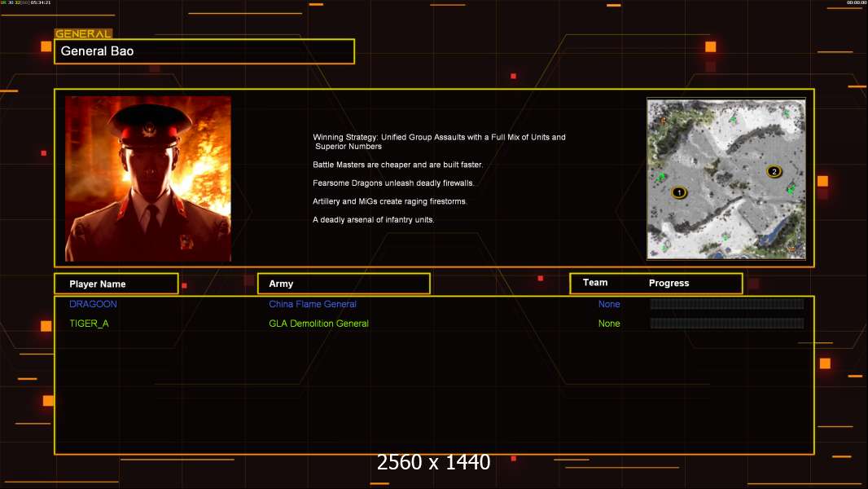Click the Winning Strategy description text
The image size is (868, 489).
pyautogui.click(x=439, y=142)
